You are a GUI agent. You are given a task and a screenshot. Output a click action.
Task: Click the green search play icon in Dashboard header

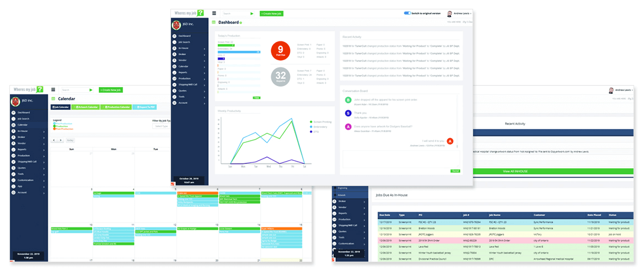(252, 13)
